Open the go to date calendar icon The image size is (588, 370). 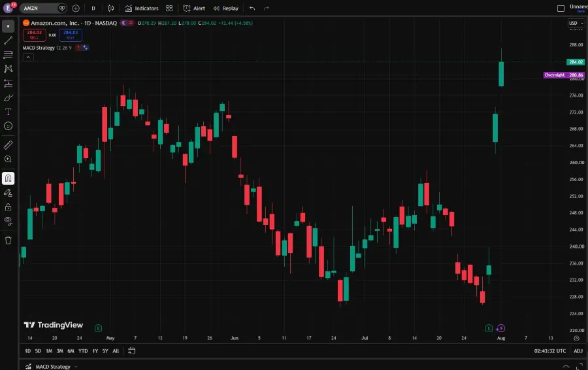[131, 351]
